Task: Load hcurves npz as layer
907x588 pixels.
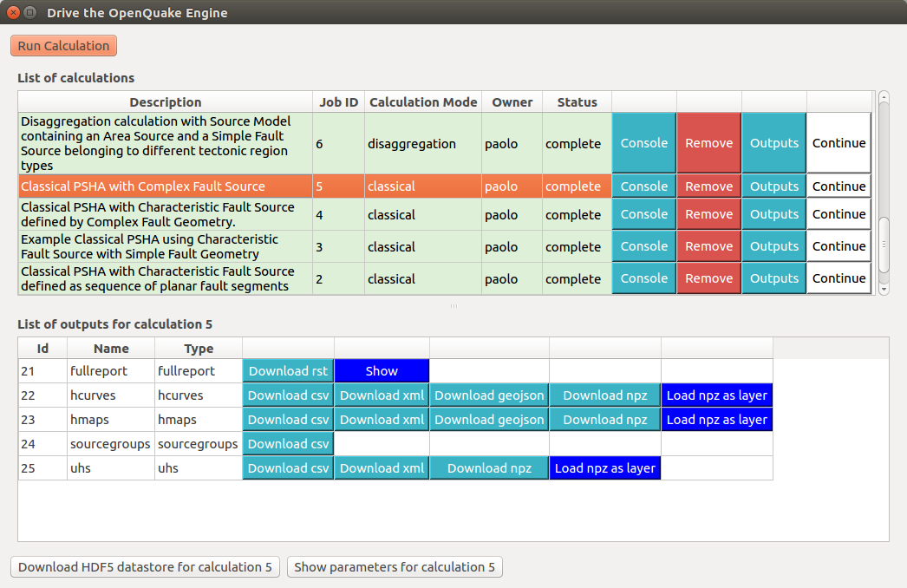Action: pos(716,395)
